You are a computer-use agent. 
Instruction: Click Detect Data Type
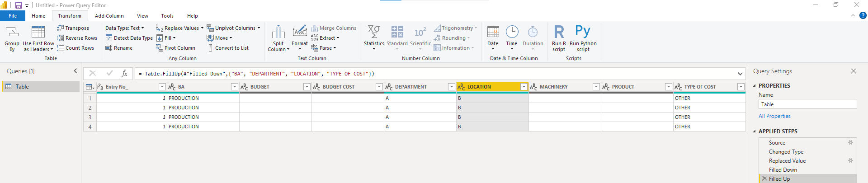tap(129, 38)
